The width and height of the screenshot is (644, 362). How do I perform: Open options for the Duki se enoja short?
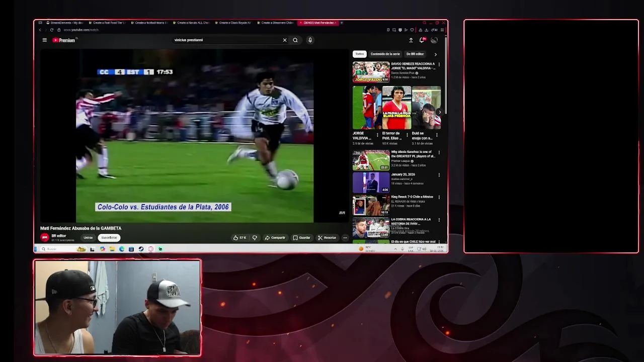click(x=437, y=135)
